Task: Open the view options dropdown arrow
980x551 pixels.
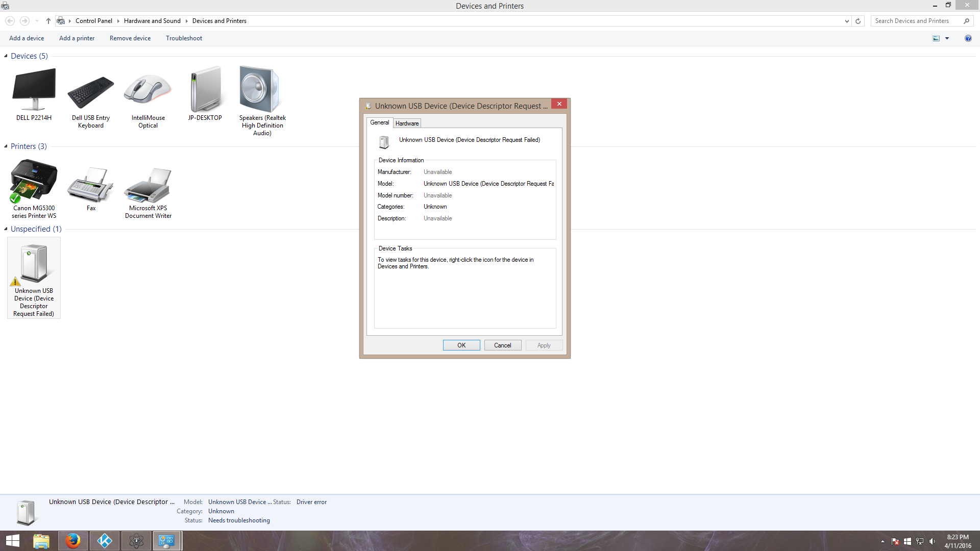Action: pos(947,38)
